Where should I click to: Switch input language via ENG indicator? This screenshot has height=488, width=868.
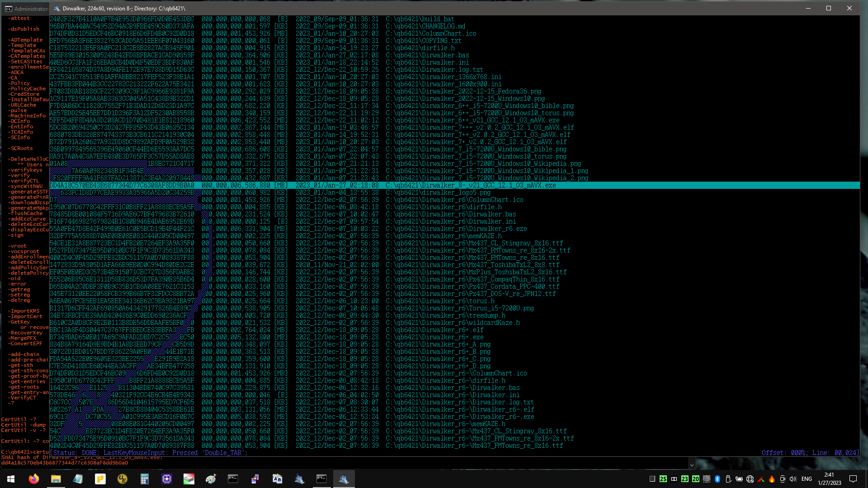click(x=807, y=479)
